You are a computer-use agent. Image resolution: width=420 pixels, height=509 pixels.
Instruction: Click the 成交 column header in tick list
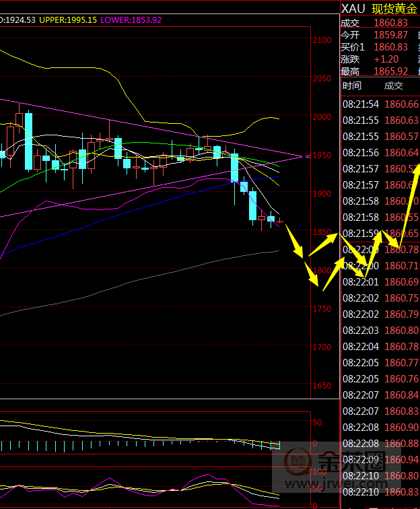pyautogui.click(x=393, y=86)
